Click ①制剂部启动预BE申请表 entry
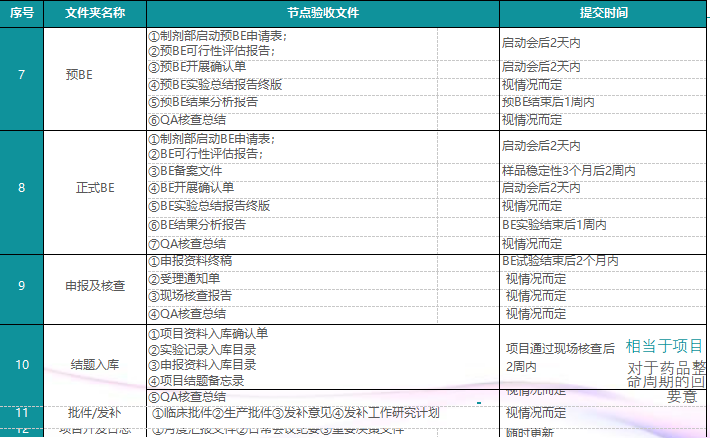710x438 pixels. [218, 36]
